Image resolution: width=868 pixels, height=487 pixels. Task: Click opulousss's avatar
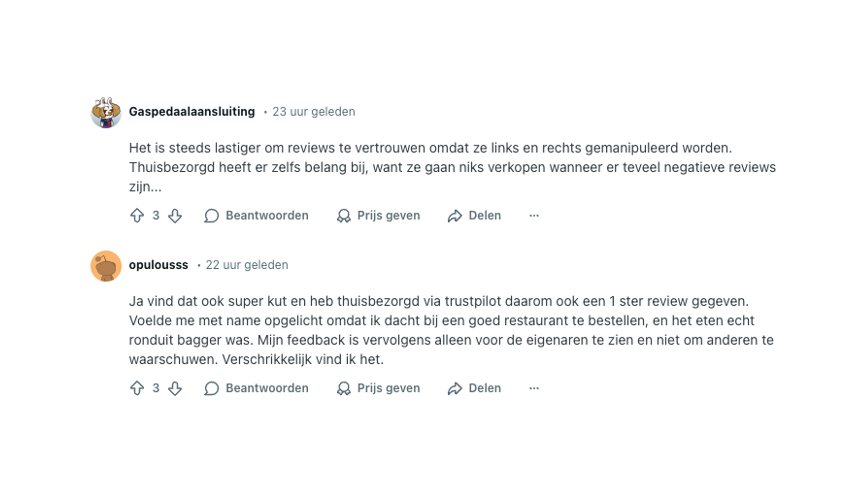tap(106, 265)
